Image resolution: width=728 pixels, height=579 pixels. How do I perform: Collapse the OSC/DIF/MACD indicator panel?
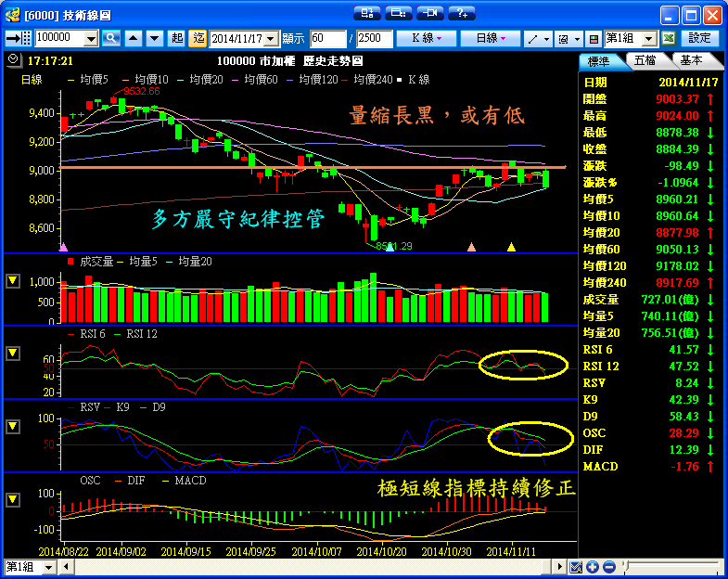pyautogui.click(x=13, y=499)
